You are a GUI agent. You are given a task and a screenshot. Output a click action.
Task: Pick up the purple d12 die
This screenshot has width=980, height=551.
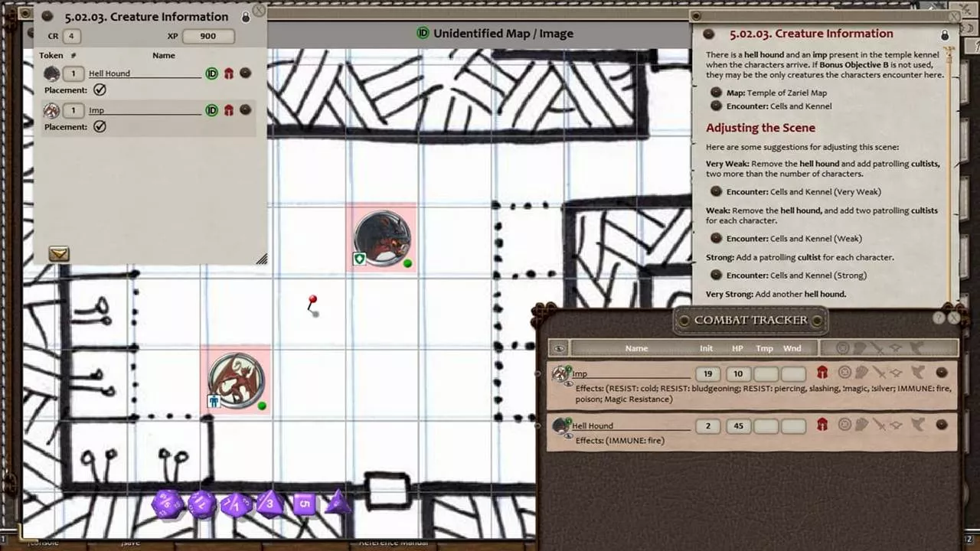(x=202, y=504)
